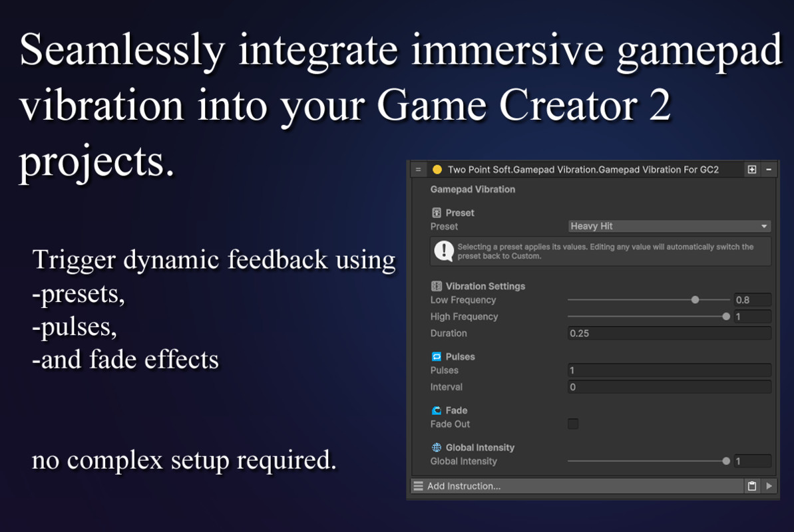Screen dimensions: 794x532
Task: Enable the Fade Out checkbox
Action: pyautogui.click(x=573, y=424)
